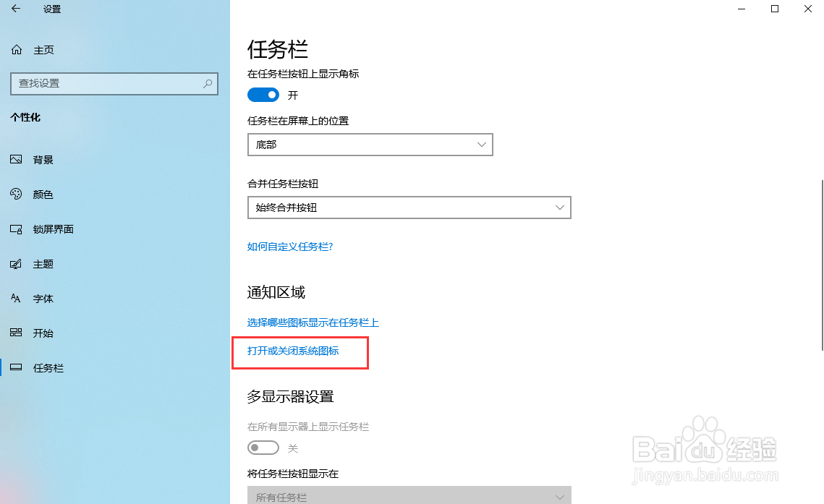Open the 任务栏在屏幕上的位置 dropdown
Image resolution: width=824 pixels, height=504 pixels.
pos(370,144)
